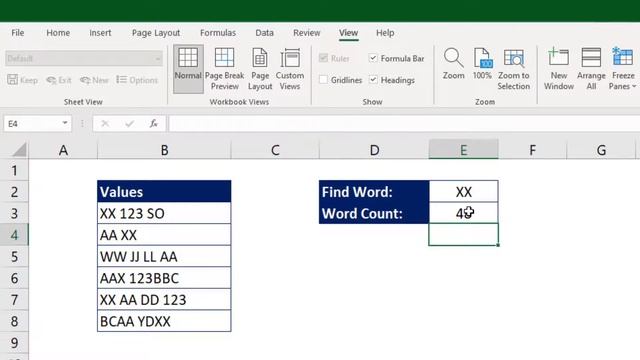Click cell containing AAX 123BBC

(164, 278)
